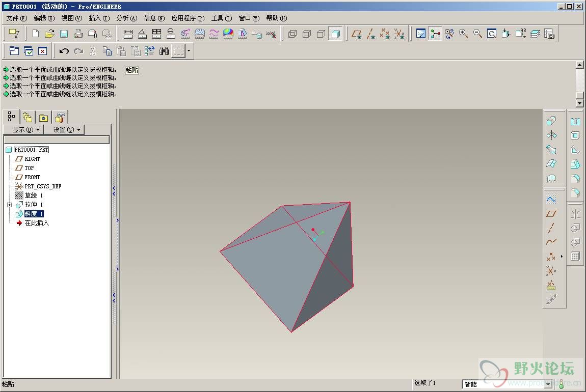
Task: Toggle coordinate systems visibility
Action: point(399,34)
